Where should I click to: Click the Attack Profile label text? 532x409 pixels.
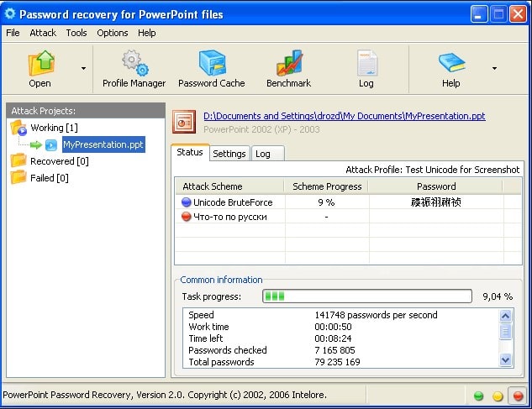click(x=433, y=170)
